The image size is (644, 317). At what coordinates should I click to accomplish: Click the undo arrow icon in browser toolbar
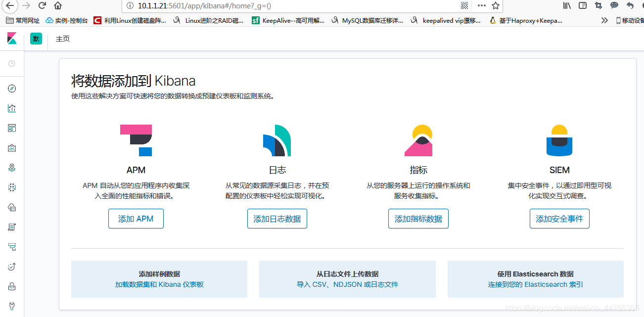click(x=630, y=5)
